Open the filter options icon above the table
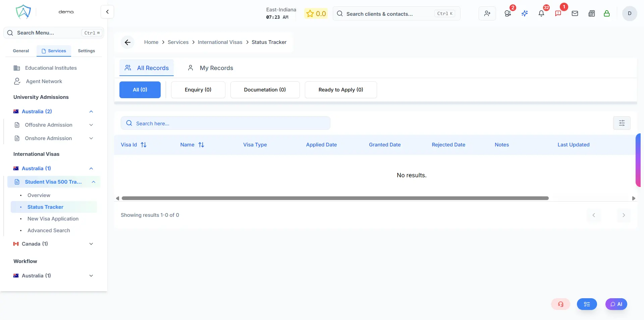This screenshot has width=644, height=320. coord(622,123)
